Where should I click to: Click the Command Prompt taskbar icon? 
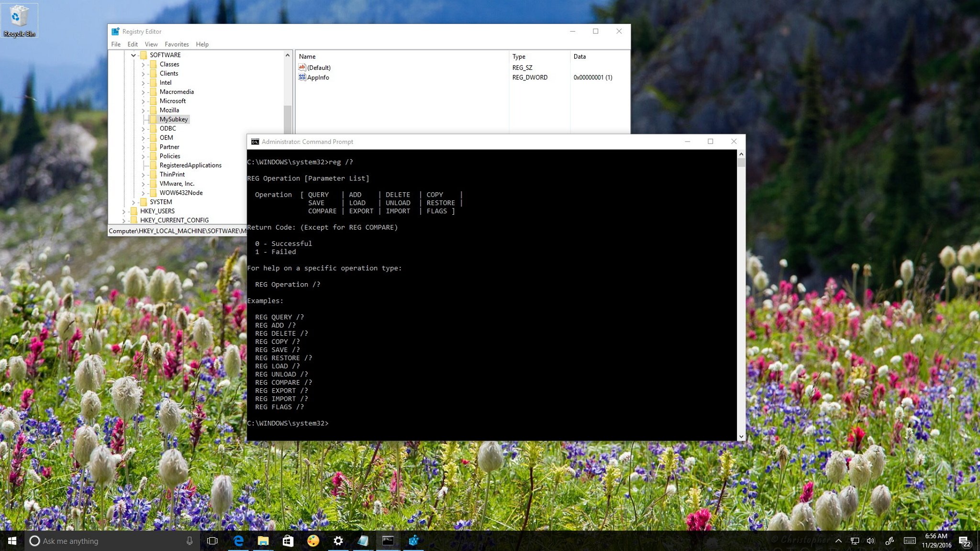coord(388,540)
